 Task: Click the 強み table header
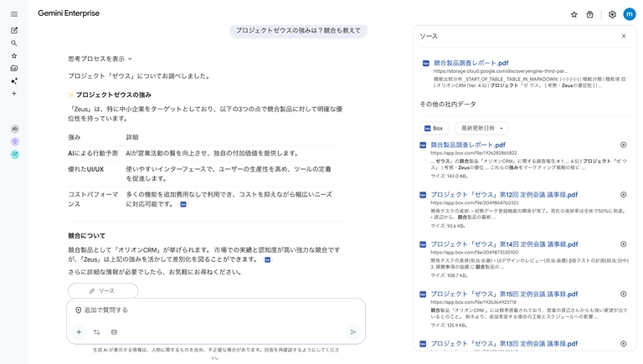75,137
